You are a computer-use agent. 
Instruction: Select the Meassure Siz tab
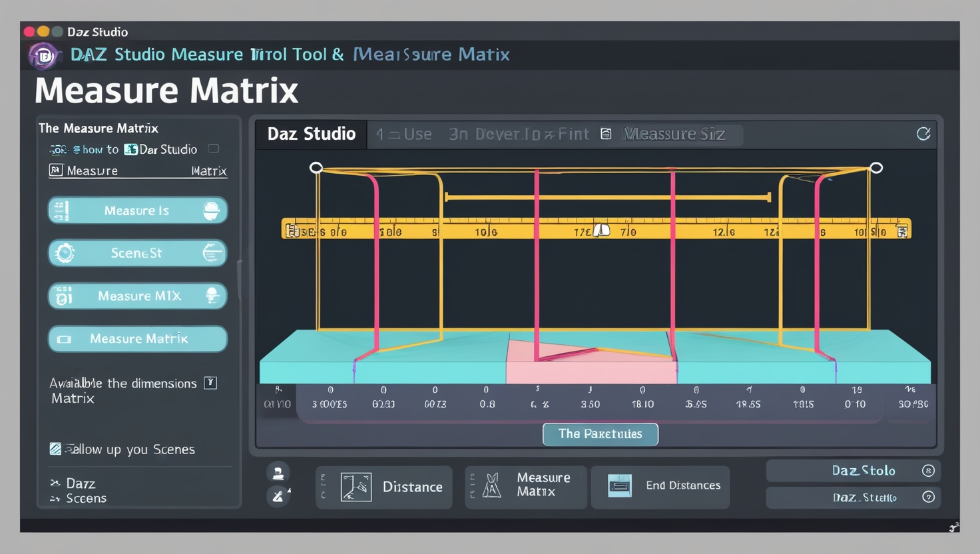pos(674,134)
